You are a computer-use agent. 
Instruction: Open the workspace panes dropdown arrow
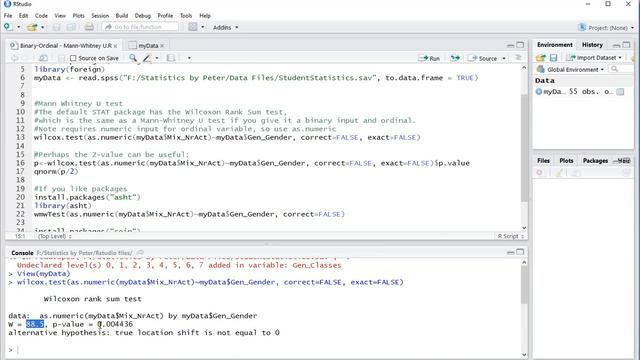tap(202, 27)
